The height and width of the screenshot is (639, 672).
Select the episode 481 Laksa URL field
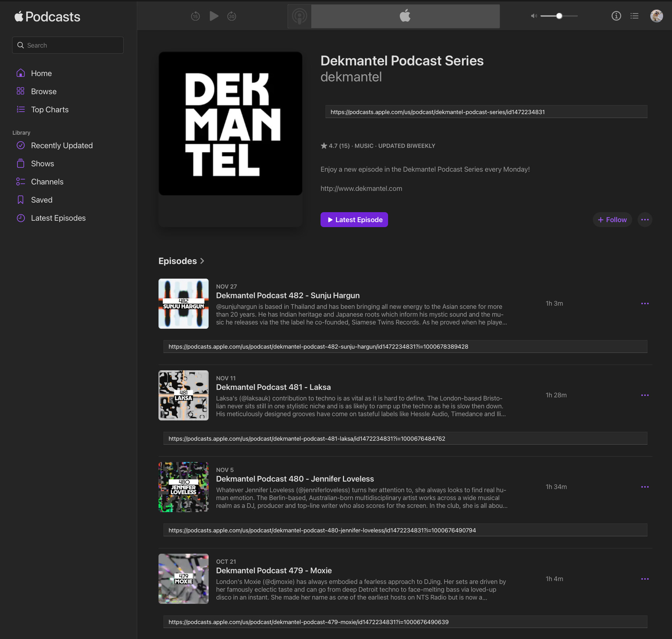(x=405, y=439)
